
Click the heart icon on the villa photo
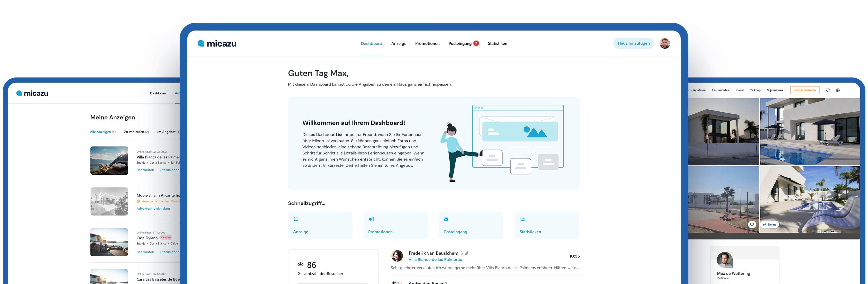pyautogui.click(x=752, y=224)
